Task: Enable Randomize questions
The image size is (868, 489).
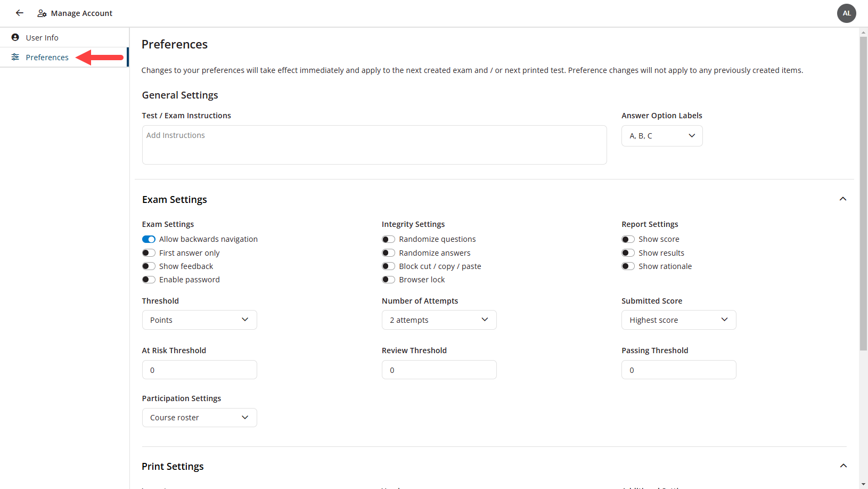Action: tap(388, 239)
